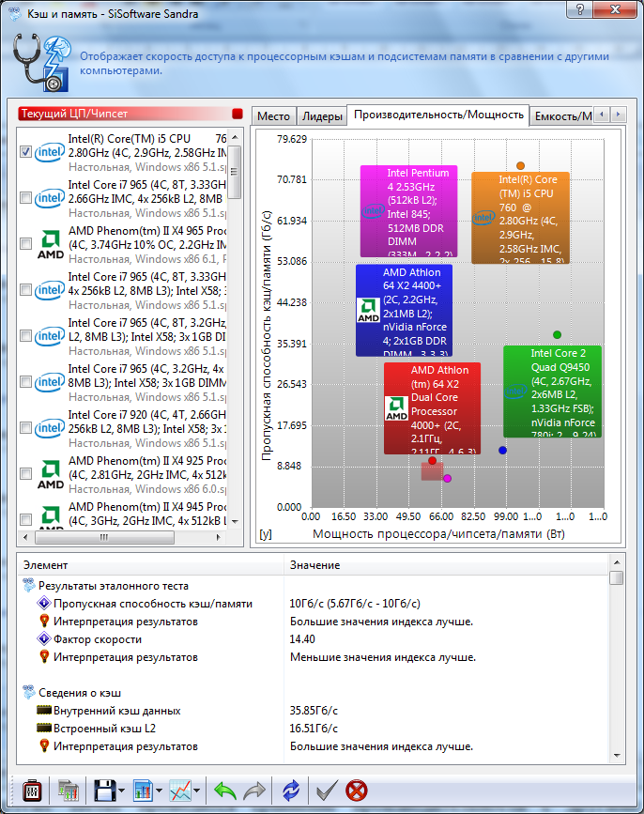Click results panel scroll up arrow
644x814 pixels.
tap(617, 562)
